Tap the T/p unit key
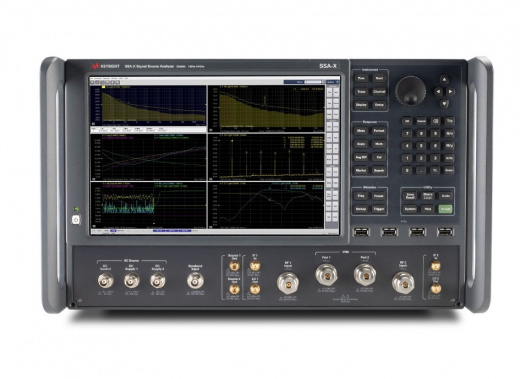 [449, 121]
